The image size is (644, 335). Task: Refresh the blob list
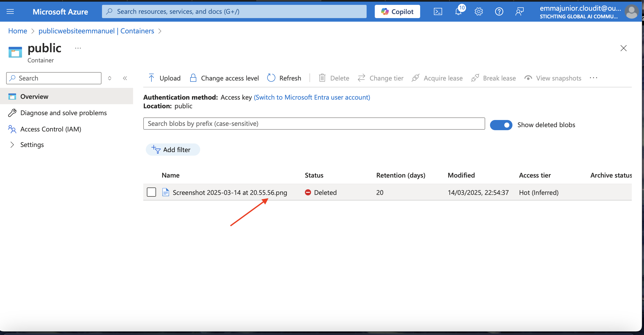(284, 78)
